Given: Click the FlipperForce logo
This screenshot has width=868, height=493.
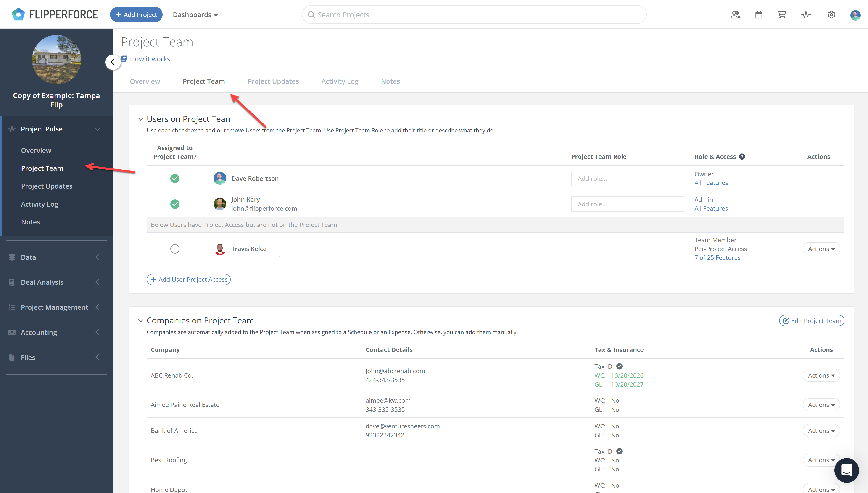Looking at the screenshot, I should (55, 14).
